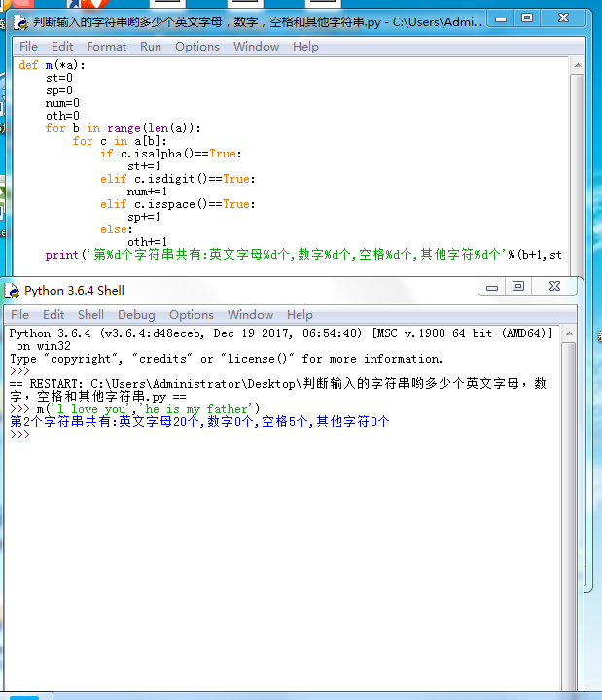Image resolution: width=602 pixels, height=700 pixels.
Task: Click the last empty >>> prompt
Action: pyautogui.click(x=19, y=435)
